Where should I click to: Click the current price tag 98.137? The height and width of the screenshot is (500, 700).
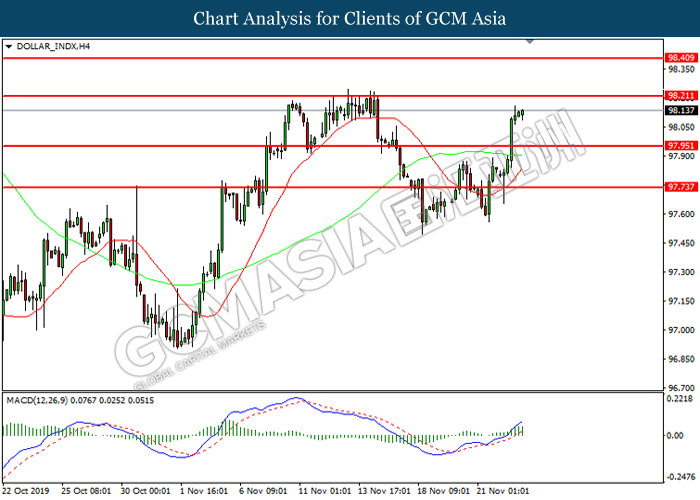(681, 110)
